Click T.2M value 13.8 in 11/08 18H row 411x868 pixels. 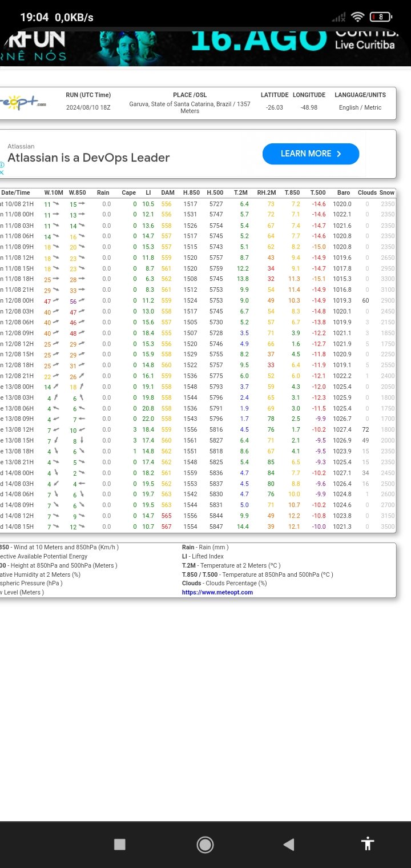click(243, 279)
